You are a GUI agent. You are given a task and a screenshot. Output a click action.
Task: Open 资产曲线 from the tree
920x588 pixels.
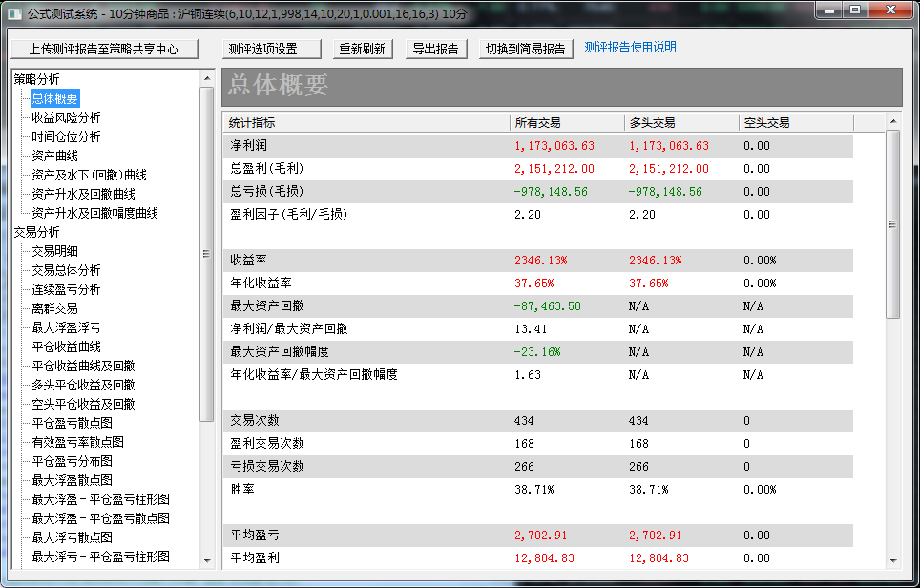click(54, 156)
